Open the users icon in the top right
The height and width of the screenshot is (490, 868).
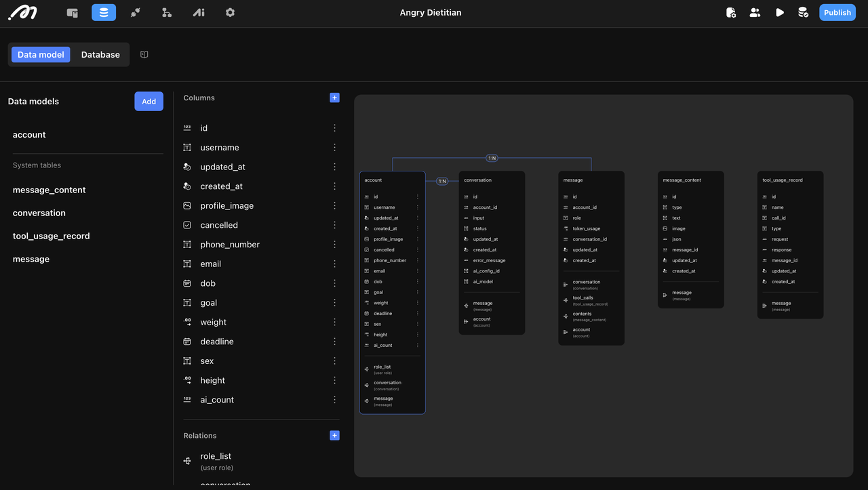point(755,12)
